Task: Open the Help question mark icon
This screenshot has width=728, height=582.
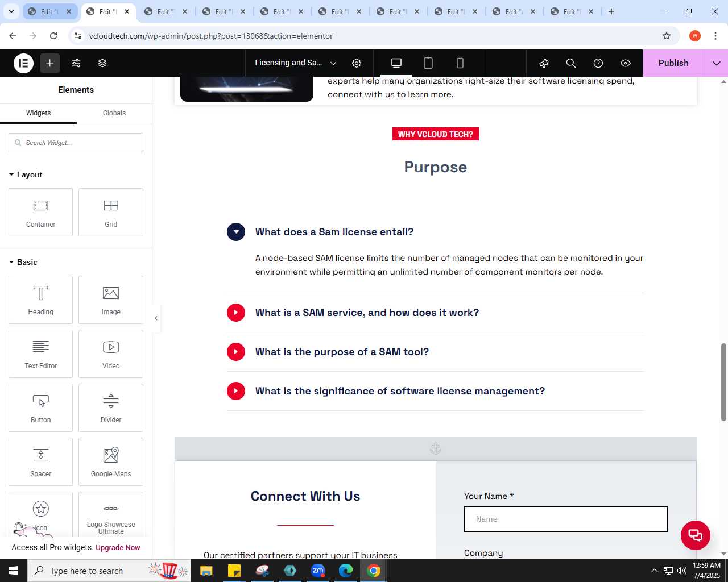Action: [x=598, y=63]
